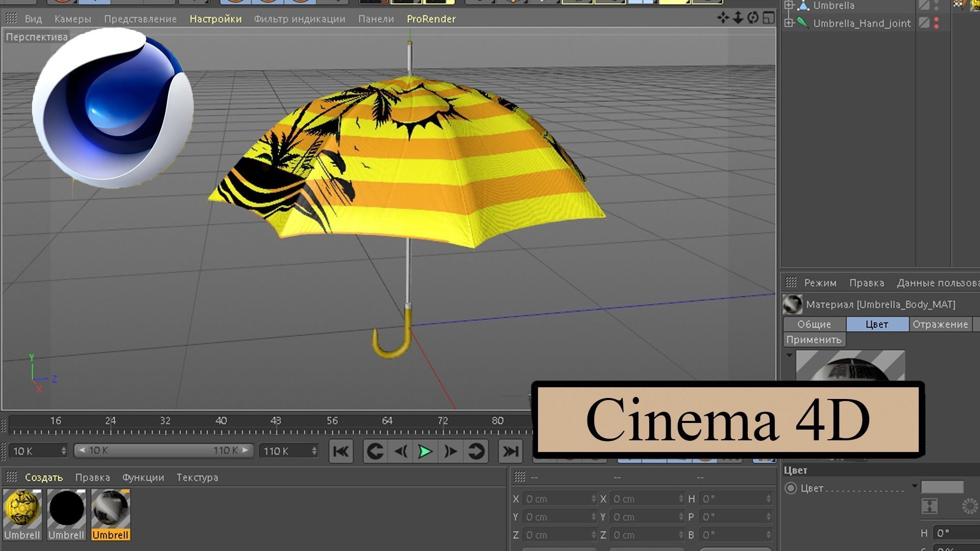This screenshot has height=551, width=980.
Task: Toggle the active viewport maximize icon
Action: (x=768, y=18)
